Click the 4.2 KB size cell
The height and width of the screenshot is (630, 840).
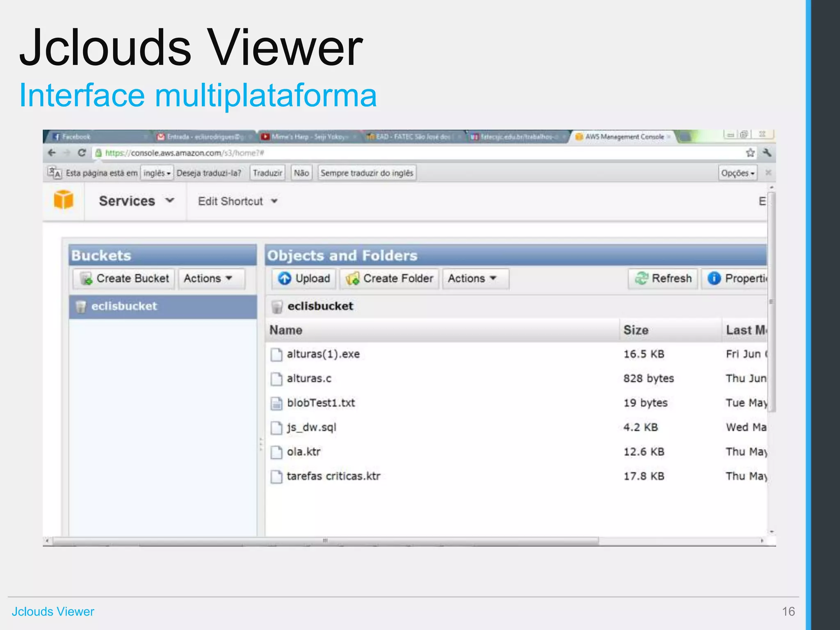(x=641, y=427)
